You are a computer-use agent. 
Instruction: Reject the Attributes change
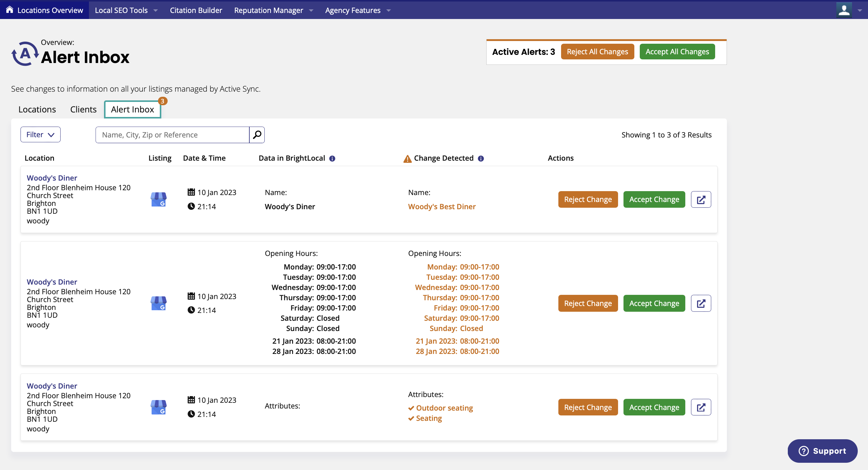[x=588, y=407]
